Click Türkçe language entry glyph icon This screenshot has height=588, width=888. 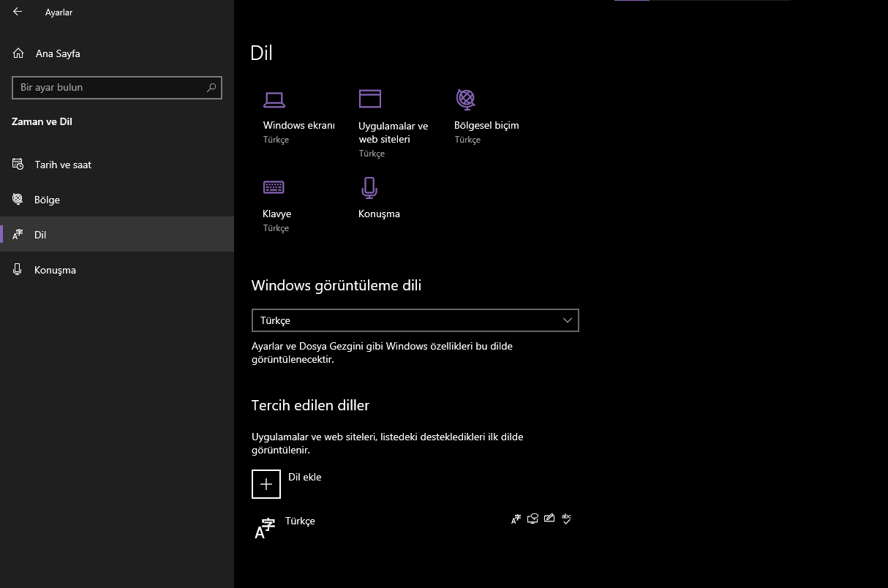coord(265,528)
